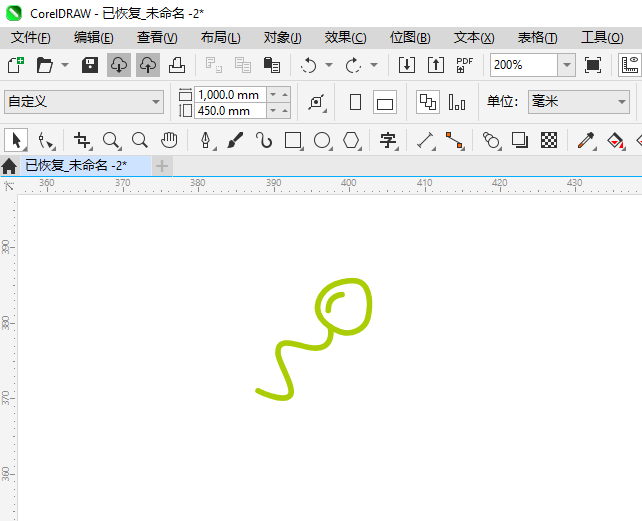642x521 pixels.
Task: Click the Full-screen preview icon
Action: (593, 65)
